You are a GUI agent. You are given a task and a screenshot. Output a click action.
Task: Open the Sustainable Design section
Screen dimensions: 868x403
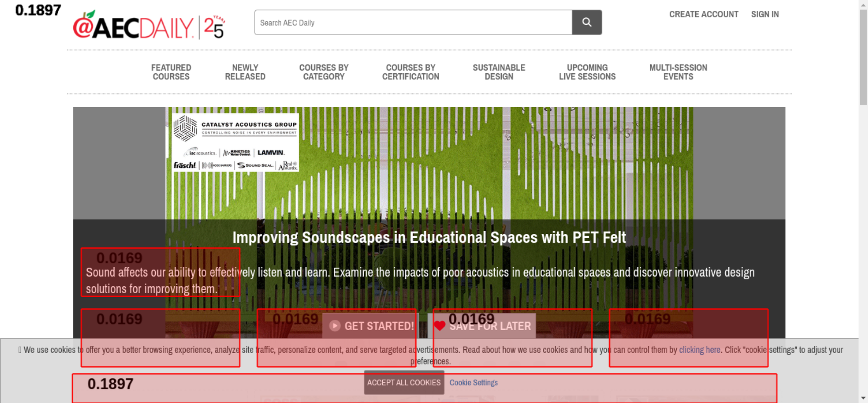click(x=499, y=72)
